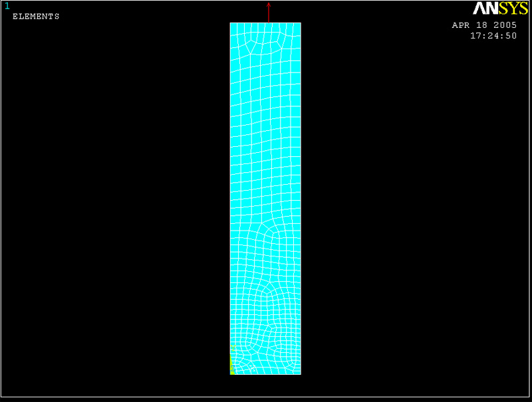The image size is (532, 402).
Task: Click the APR 18 2005 date text
Action: [x=484, y=25]
